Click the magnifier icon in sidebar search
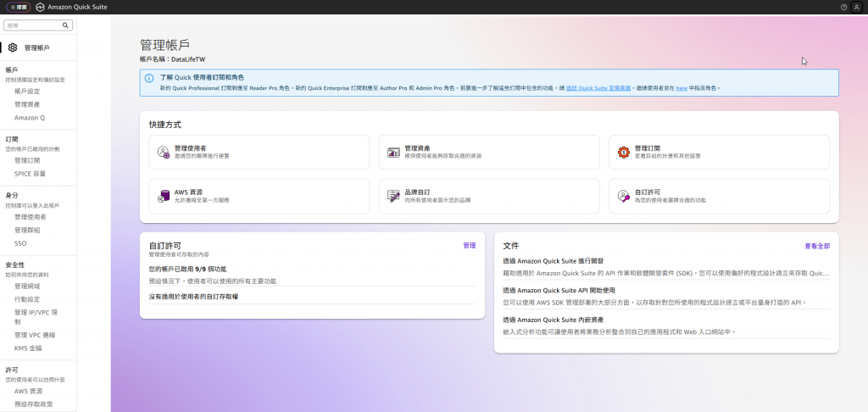The image size is (868, 412). [66, 25]
